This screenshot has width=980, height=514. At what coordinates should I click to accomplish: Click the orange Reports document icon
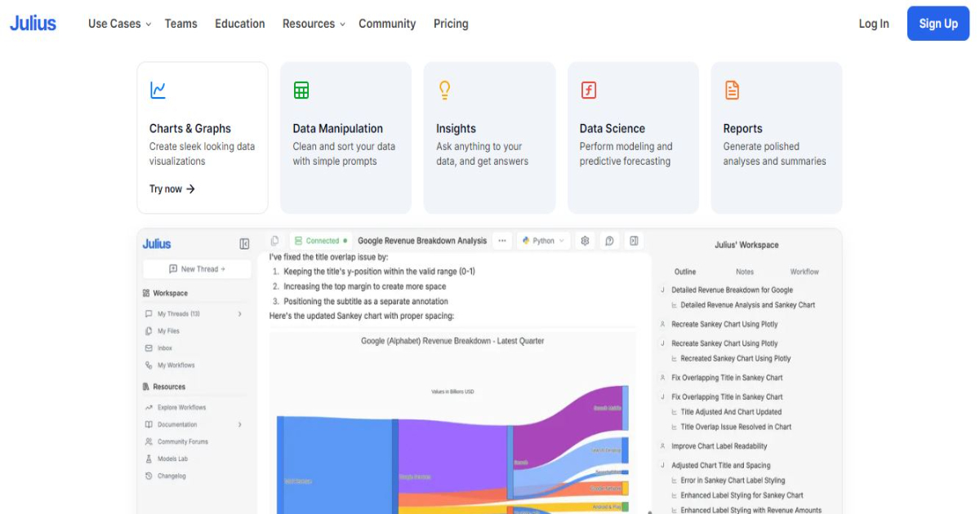tap(732, 90)
